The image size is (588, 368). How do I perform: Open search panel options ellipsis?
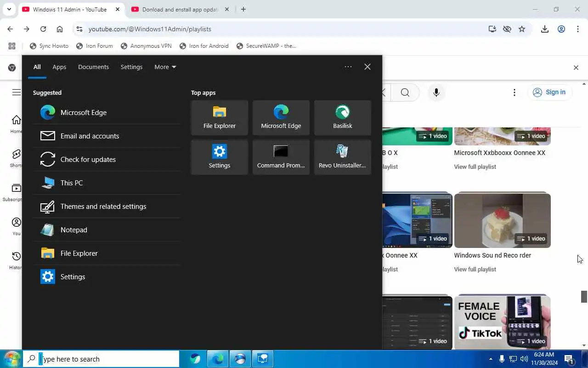(x=348, y=67)
